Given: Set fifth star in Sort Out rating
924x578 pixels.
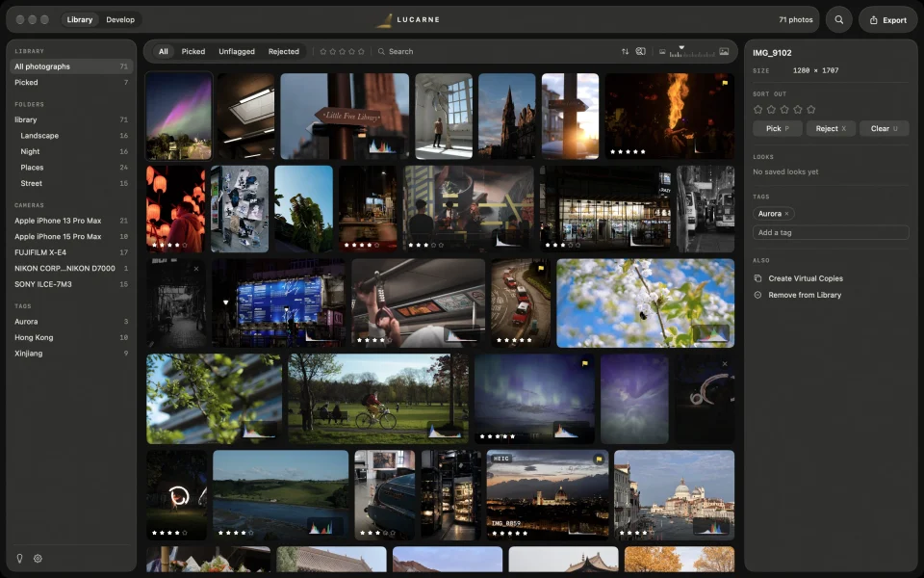Looking at the screenshot, I should pos(810,109).
